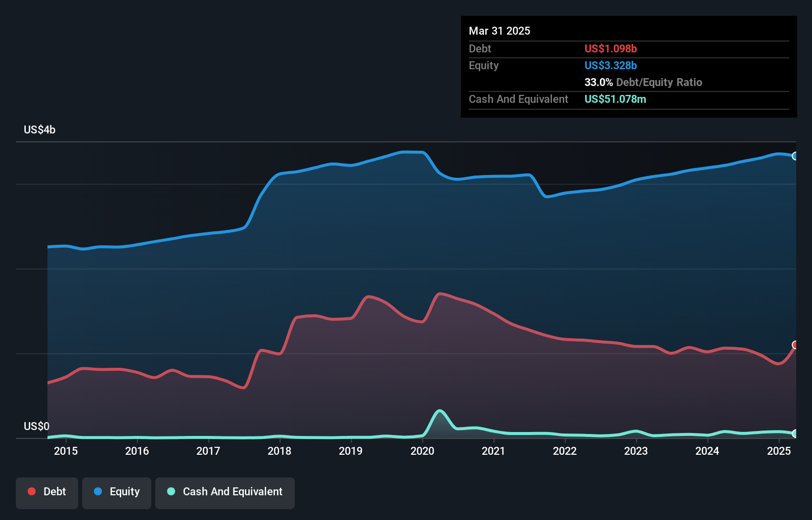Select the cash line endpoint marker
Image resolution: width=812 pixels, height=520 pixels.
pos(795,434)
